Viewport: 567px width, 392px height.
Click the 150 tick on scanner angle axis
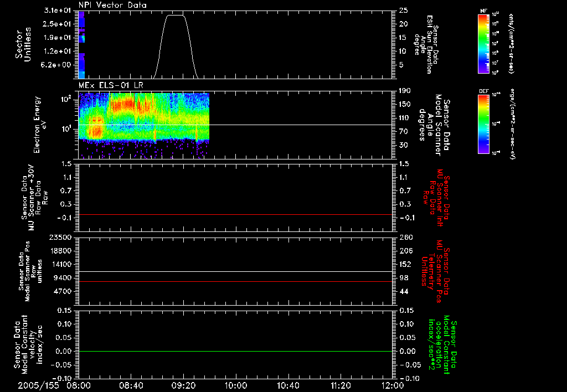pos(405,104)
